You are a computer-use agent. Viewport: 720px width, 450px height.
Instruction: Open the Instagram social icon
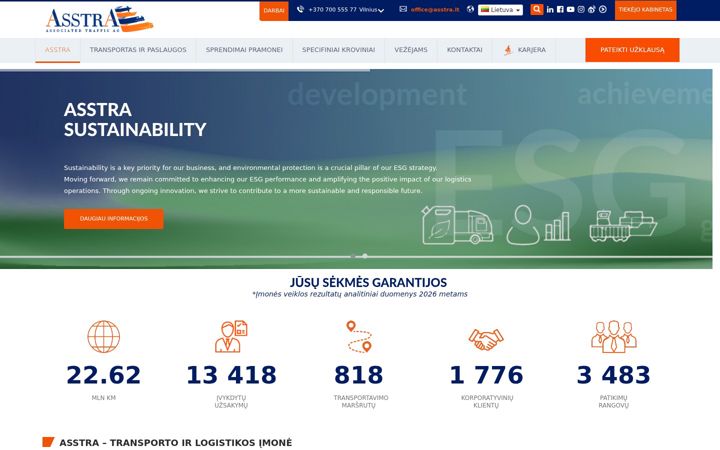[x=581, y=9]
